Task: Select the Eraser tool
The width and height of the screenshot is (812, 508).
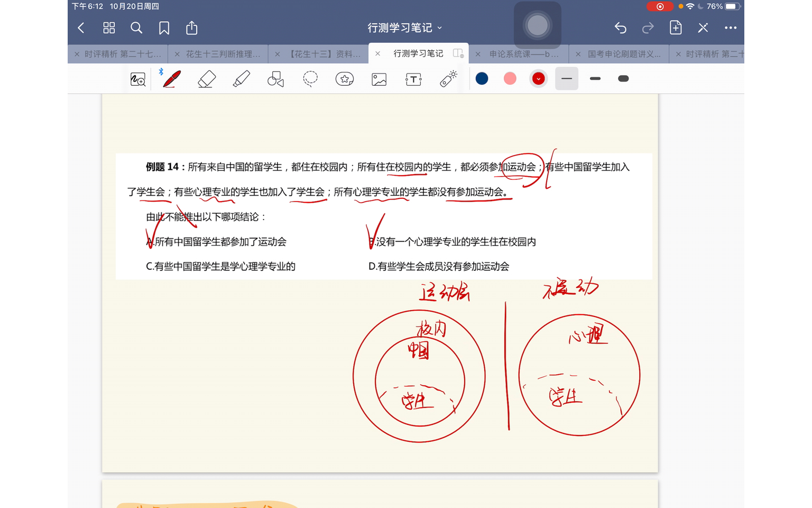Action: 206,78
